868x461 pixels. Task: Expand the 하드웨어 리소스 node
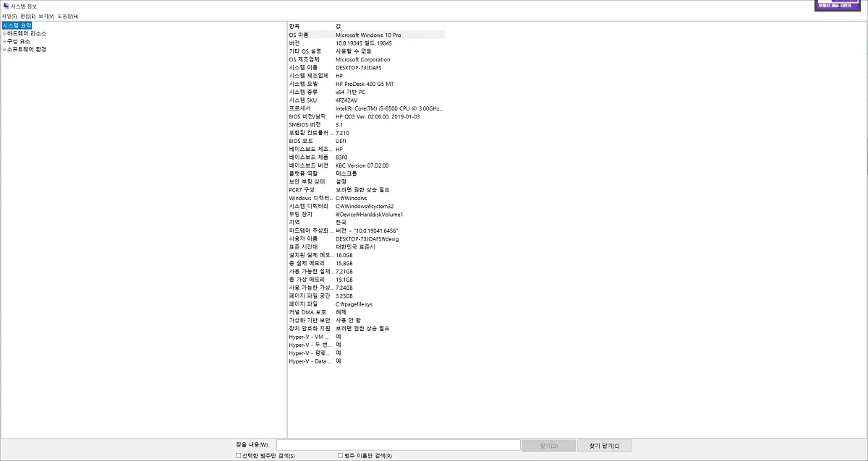(x=4, y=33)
